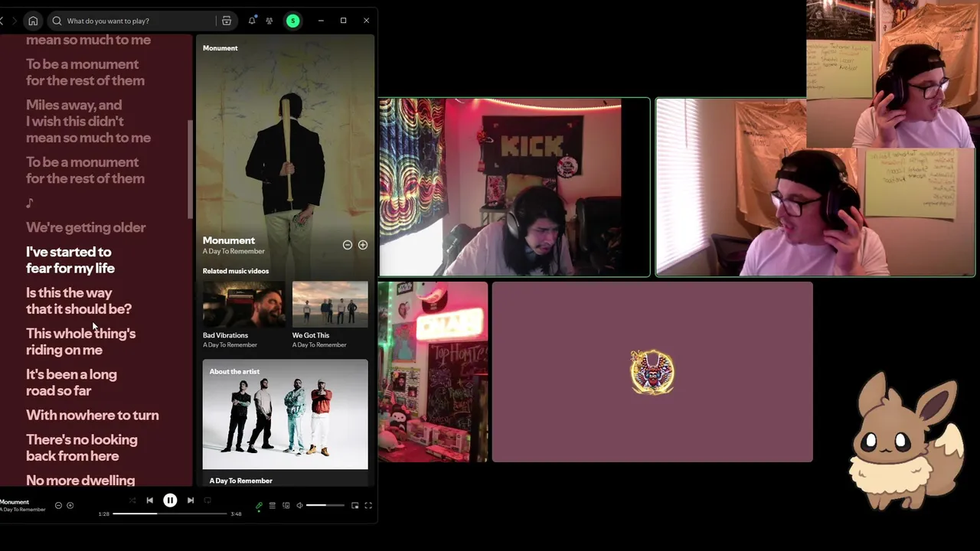
Task: Pause the current track
Action: pyautogui.click(x=170, y=500)
